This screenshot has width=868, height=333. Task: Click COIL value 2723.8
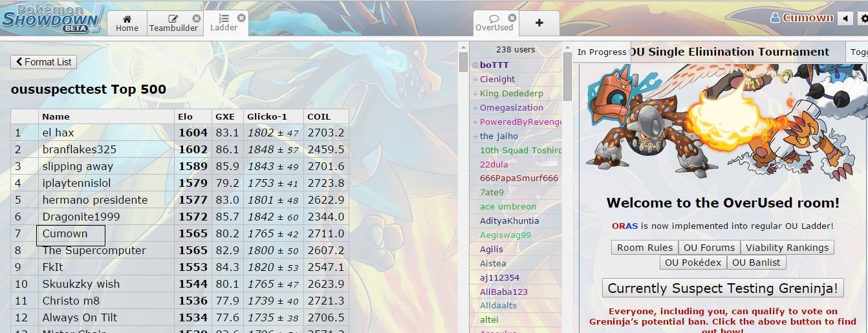tap(326, 183)
